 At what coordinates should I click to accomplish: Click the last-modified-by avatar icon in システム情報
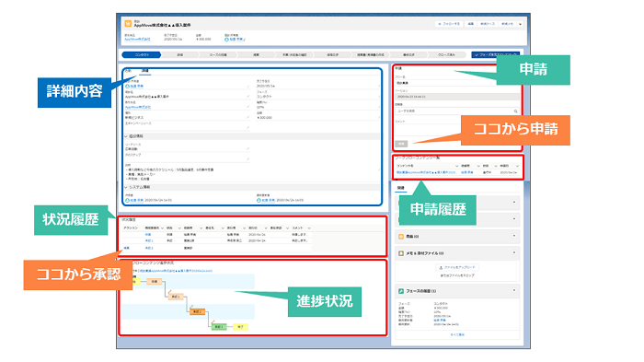click(x=259, y=200)
